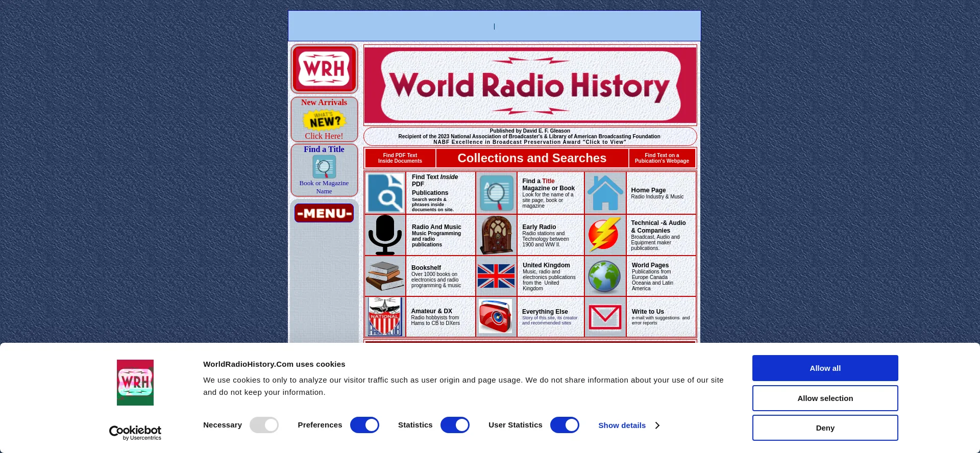
Task: Open the What's New burst icon
Action: (324, 121)
